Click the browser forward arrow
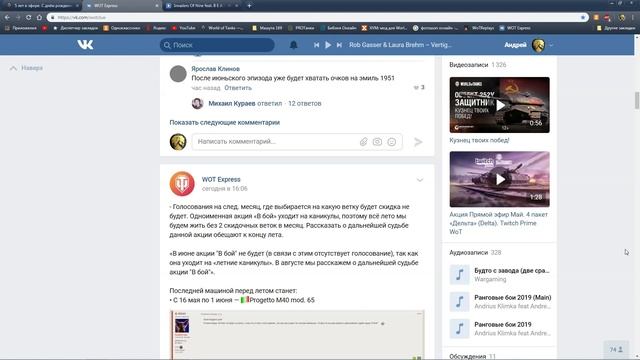Screen dimensions: 640x360 [18, 17]
